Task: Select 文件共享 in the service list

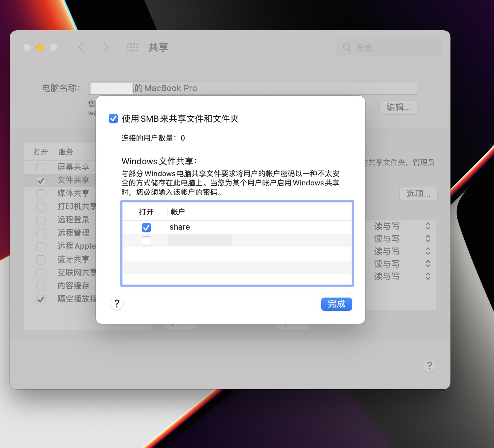Action: pyautogui.click(x=73, y=180)
